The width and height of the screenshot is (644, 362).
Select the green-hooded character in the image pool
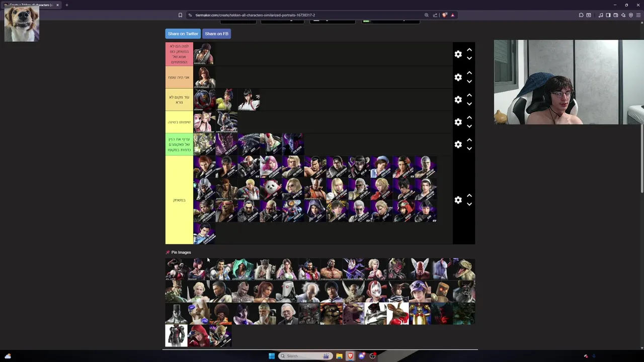(243, 269)
